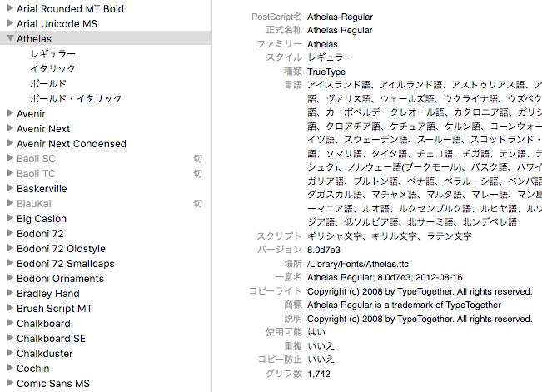Select Avenir Next font name
This screenshot has height=392, width=542.
click(x=43, y=129)
